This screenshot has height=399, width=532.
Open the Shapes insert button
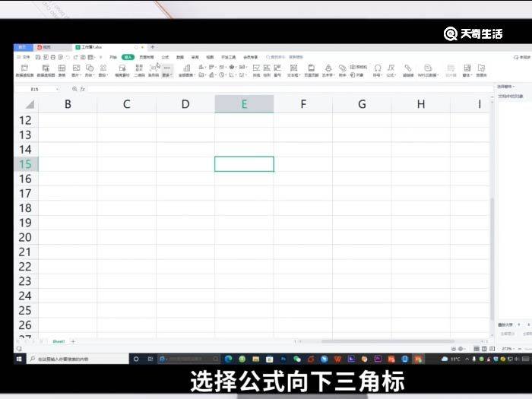[90, 70]
